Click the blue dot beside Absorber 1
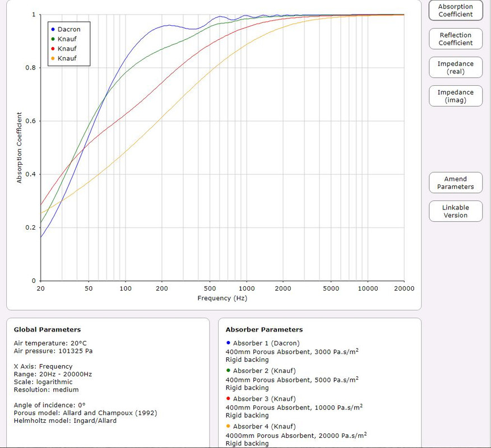The width and height of the screenshot is (491, 448). click(228, 343)
